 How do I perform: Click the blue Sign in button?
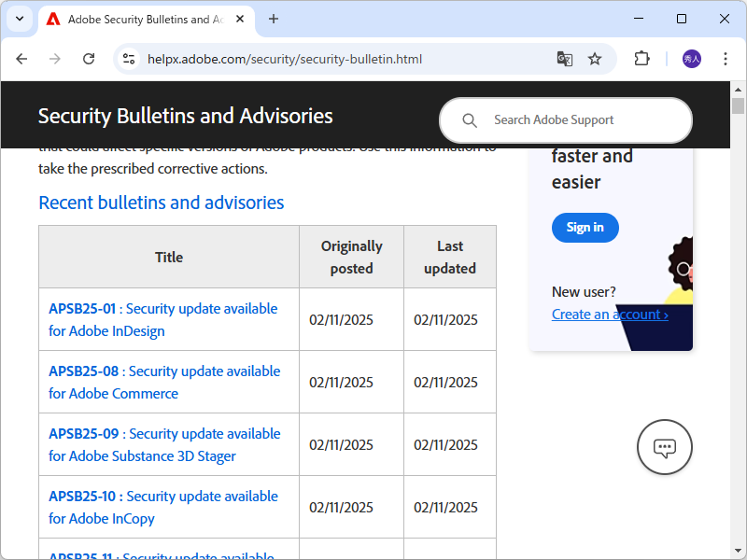pos(585,228)
